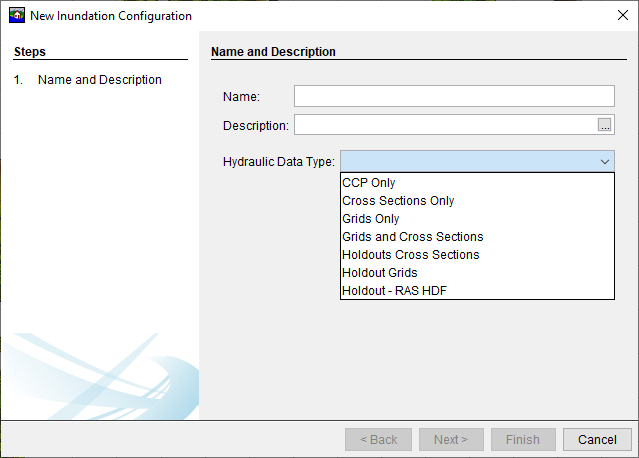Click the Next > button

click(x=451, y=439)
